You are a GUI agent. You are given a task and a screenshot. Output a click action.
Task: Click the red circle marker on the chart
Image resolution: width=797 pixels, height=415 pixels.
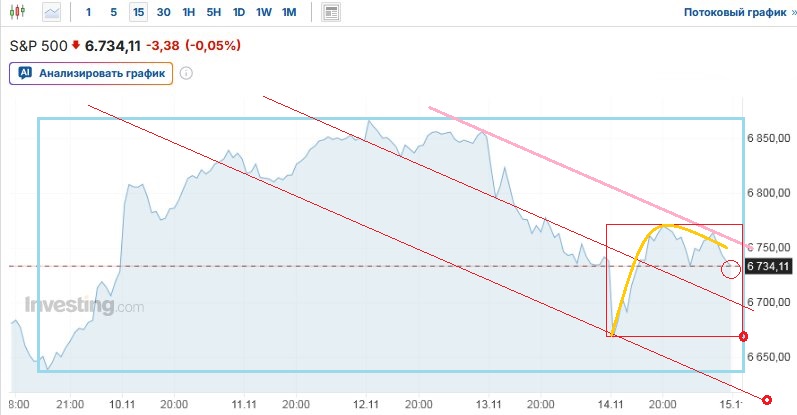(731, 268)
